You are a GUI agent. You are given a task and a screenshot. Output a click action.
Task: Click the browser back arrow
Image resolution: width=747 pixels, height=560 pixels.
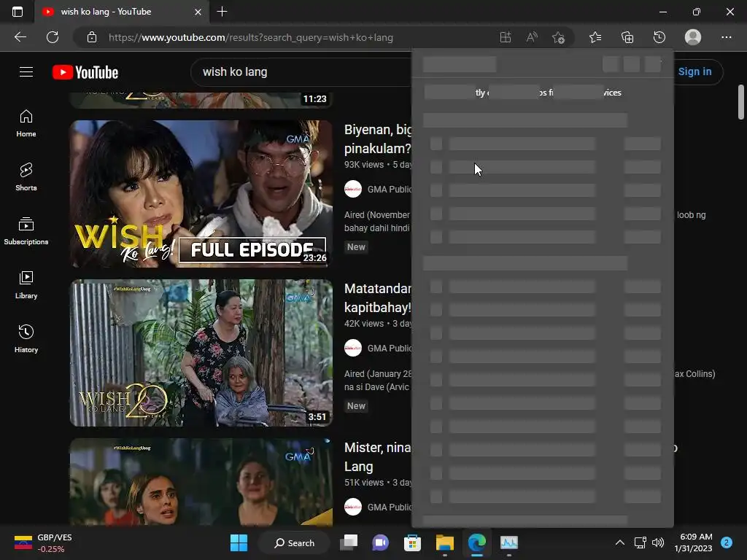pos(20,37)
